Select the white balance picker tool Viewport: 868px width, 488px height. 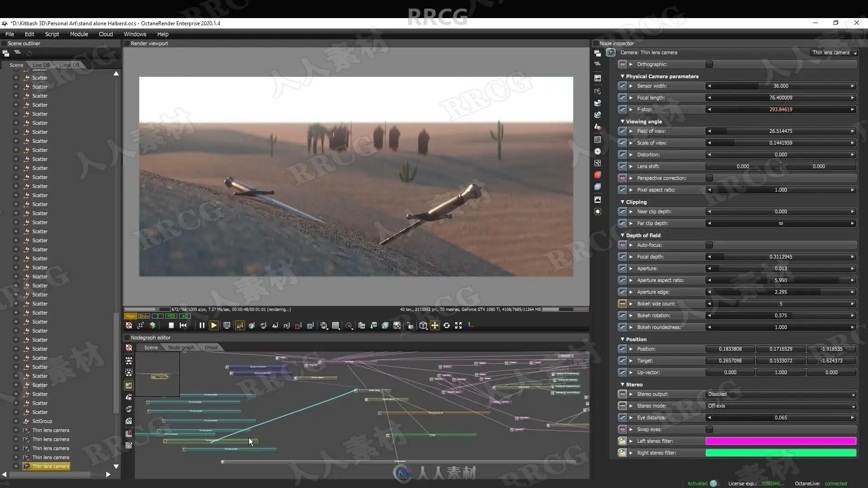tap(251, 325)
